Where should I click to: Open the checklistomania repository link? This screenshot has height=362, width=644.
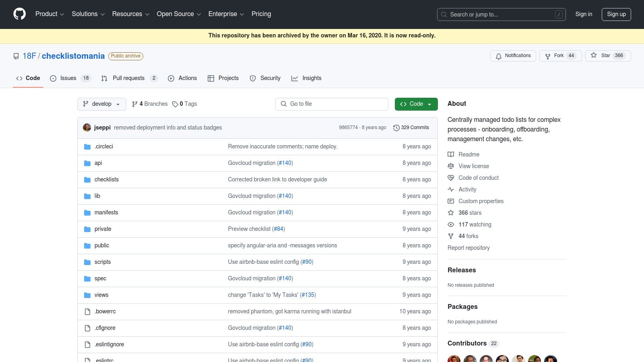pos(73,56)
